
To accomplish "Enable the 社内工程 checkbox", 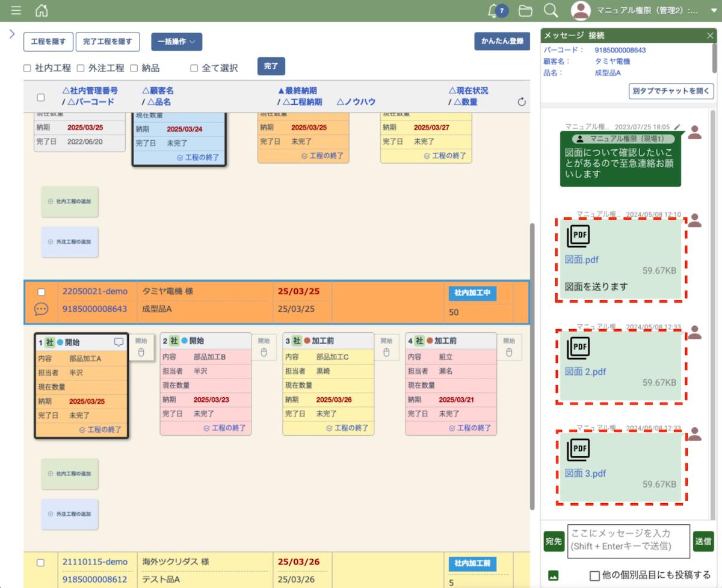I will point(27,68).
